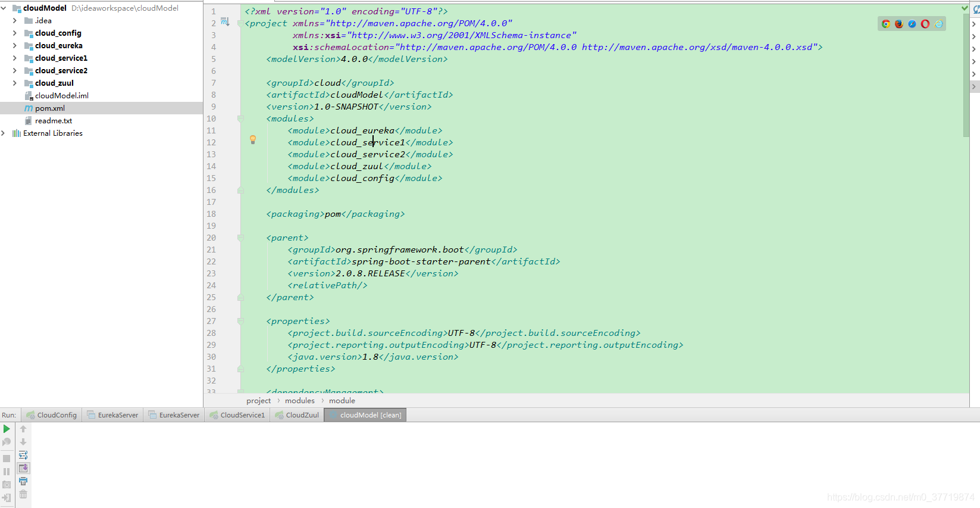
Task: Click the up arrow in Run panel
Action: pos(23,429)
